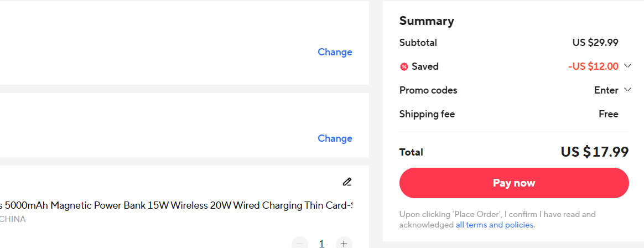Click the US $17.99 total amount
644x248 pixels.
coord(594,152)
